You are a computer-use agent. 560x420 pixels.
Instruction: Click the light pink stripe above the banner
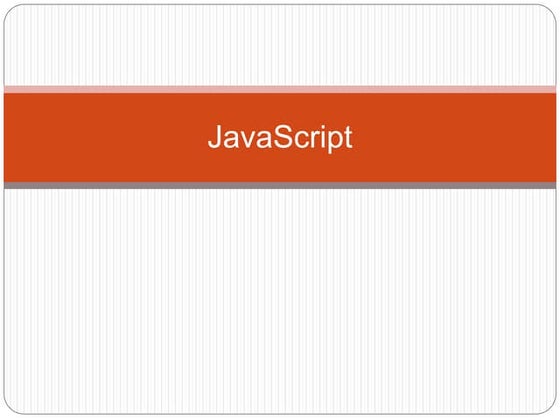pyautogui.click(x=280, y=89)
